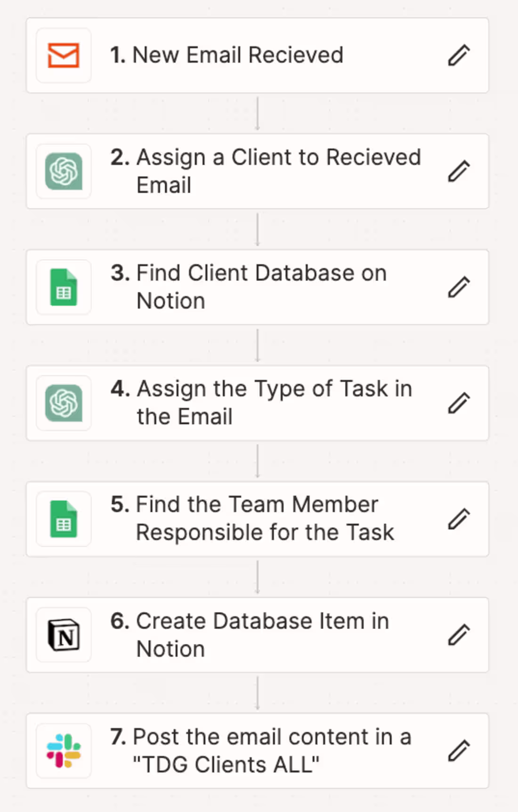Open editor for Assign the Type of Task step
The image size is (518, 812).
click(x=459, y=403)
